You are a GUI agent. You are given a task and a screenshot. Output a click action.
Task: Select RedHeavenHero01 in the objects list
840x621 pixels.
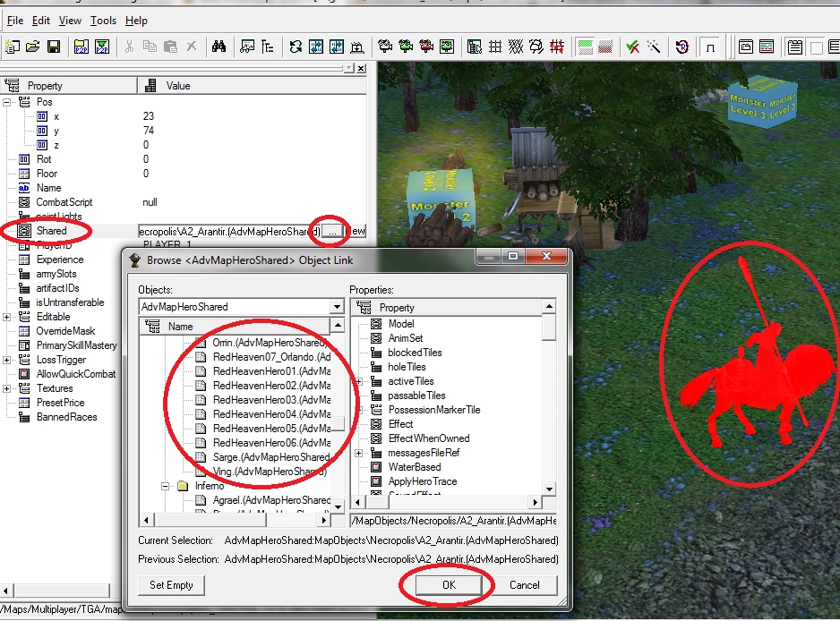(271, 371)
